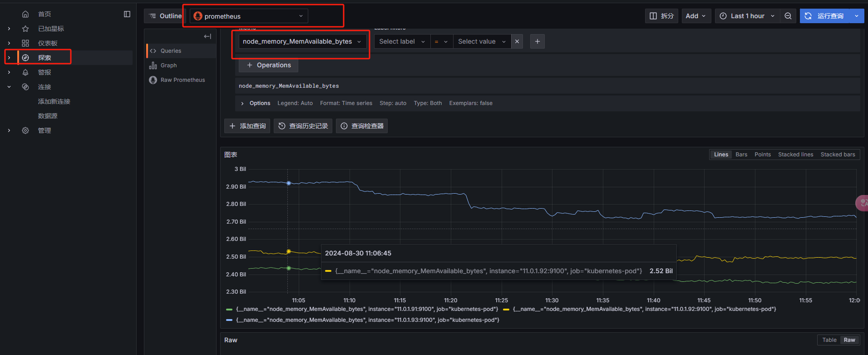This screenshot has width=868, height=355.
Task: Open the node_memory_MemAvailable_bytes metric dropdown
Action: [x=302, y=41]
